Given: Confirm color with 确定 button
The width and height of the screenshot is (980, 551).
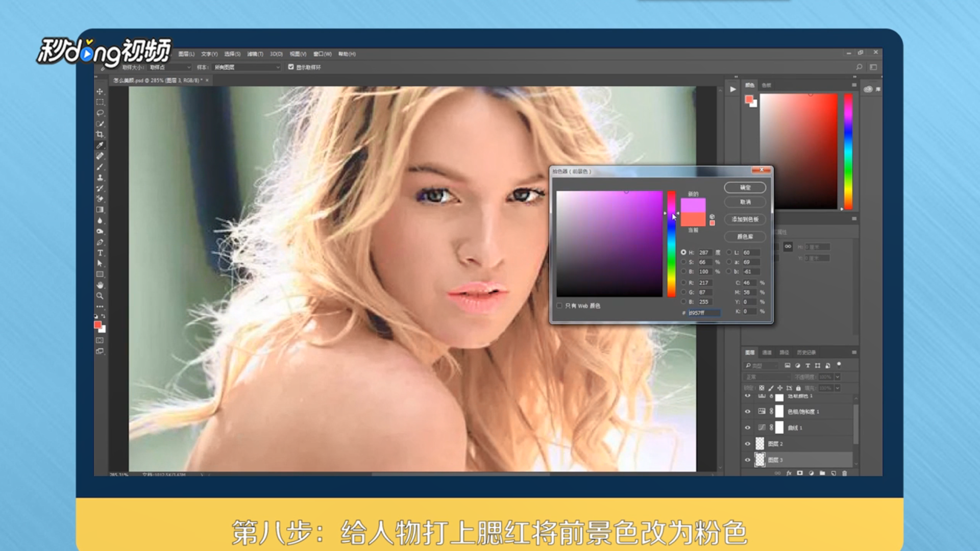Looking at the screenshot, I should [x=745, y=187].
